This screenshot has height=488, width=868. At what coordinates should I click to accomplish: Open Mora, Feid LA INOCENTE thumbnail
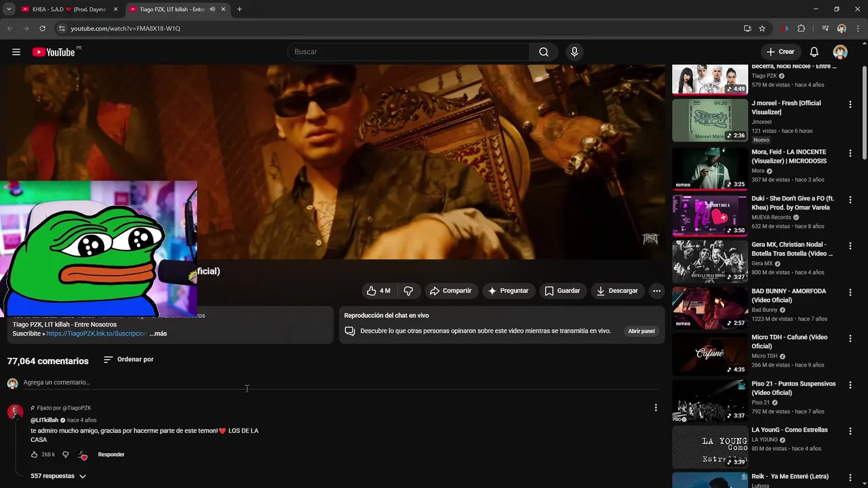coord(710,169)
